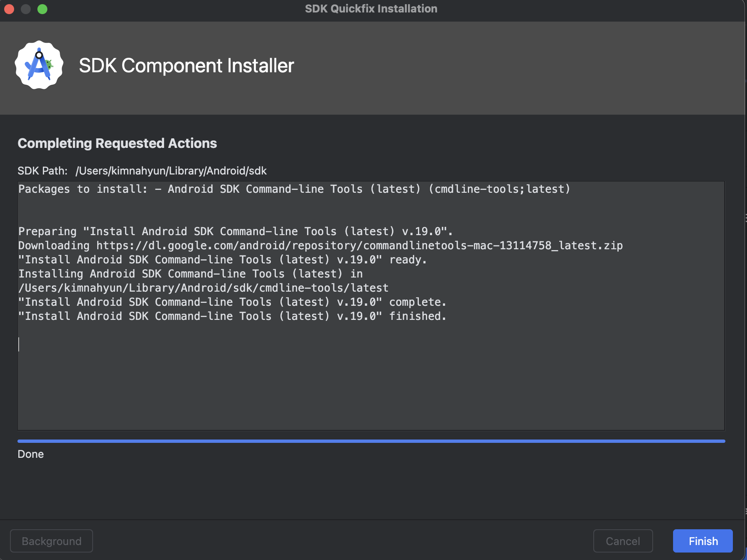Click the cmdline-tools/latest install path line

204,288
